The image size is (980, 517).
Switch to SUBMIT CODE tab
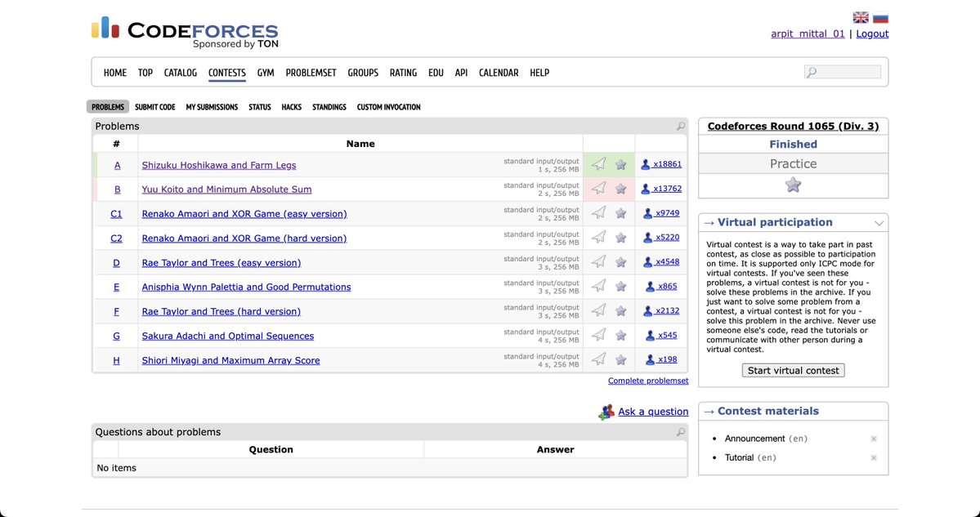pyautogui.click(x=155, y=107)
